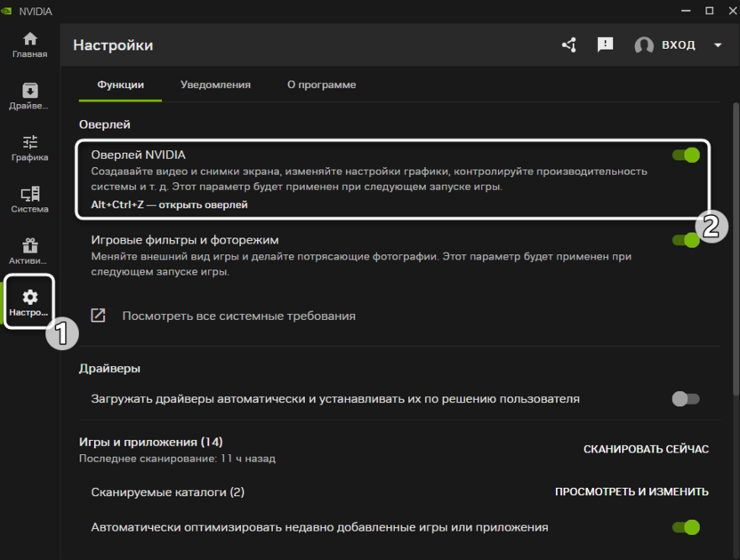This screenshot has height=560, width=740.
Task: Click the ВХОД login button
Action: [x=678, y=44]
